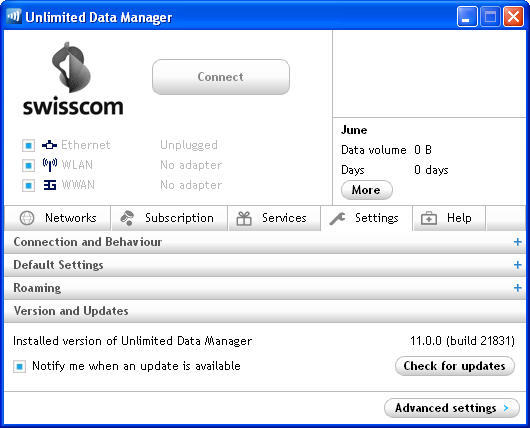The image size is (530, 428).
Task: Toggle the WWAN checkbox
Action: click(x=28, y=186)
